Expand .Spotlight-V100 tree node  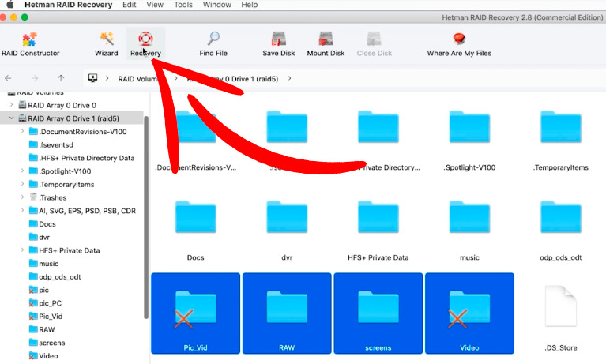coord(22,171)
